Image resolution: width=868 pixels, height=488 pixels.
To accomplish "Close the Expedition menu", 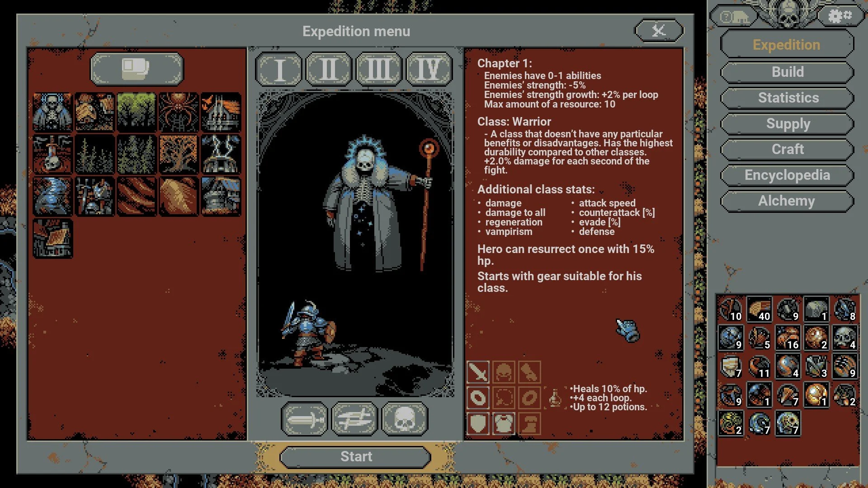I will coord(659,30).
